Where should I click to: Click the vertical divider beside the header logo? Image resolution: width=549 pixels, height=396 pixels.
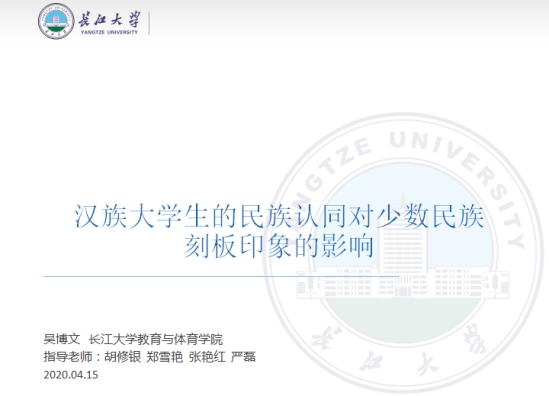pyautogui.click(x=149, y=23)
